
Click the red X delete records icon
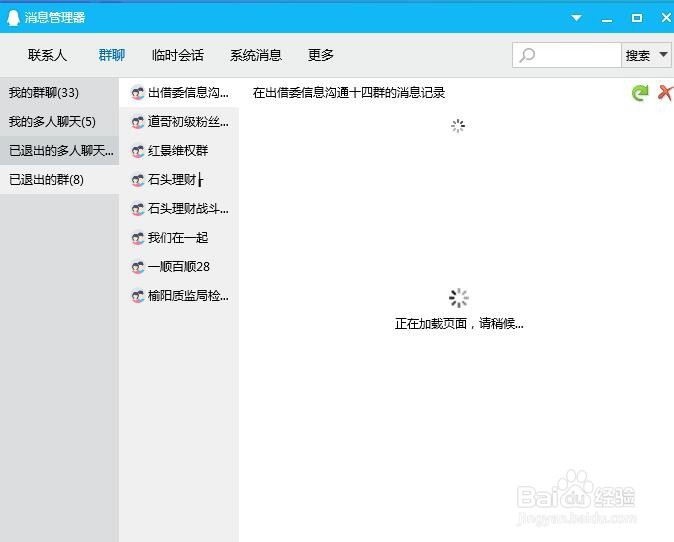(x=665, y=92)
